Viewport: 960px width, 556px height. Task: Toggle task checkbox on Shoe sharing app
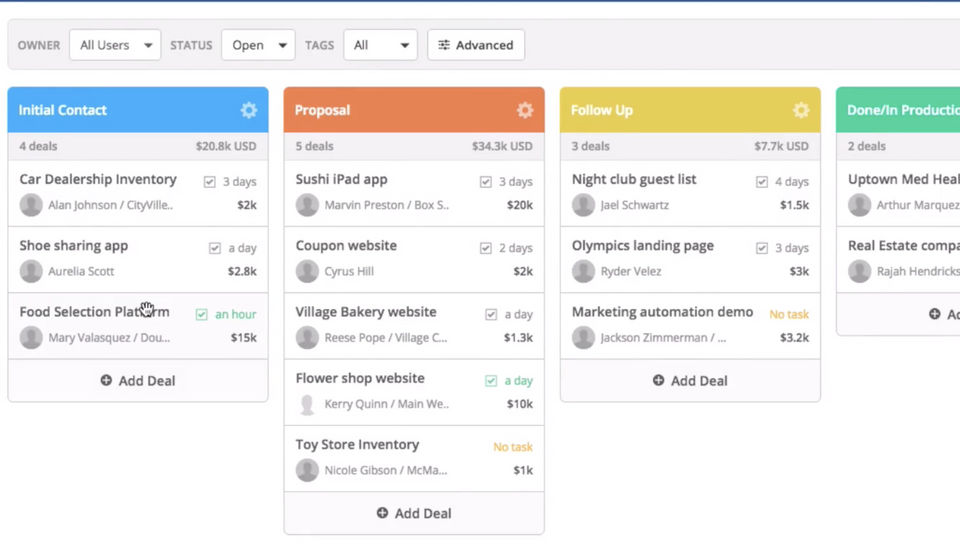[x=215, y=248]
